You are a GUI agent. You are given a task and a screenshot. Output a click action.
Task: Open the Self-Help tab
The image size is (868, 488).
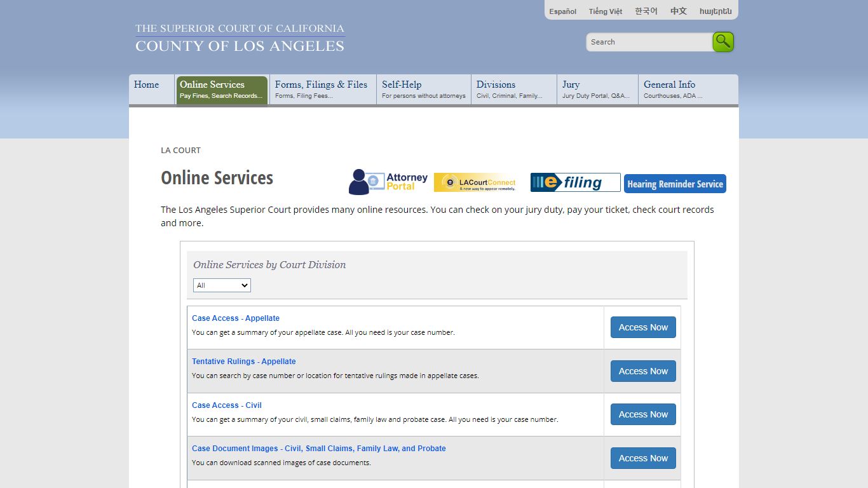[x=424, y=90]
